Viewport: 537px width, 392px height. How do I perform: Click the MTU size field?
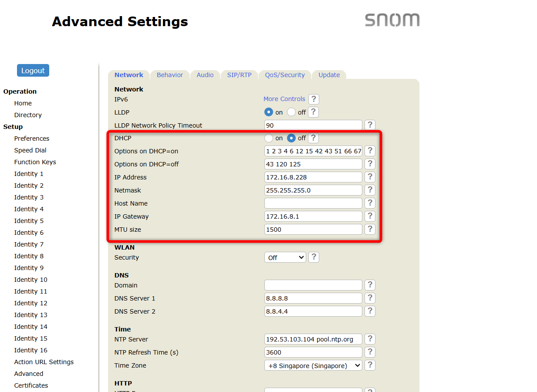[x=313, y=230]
